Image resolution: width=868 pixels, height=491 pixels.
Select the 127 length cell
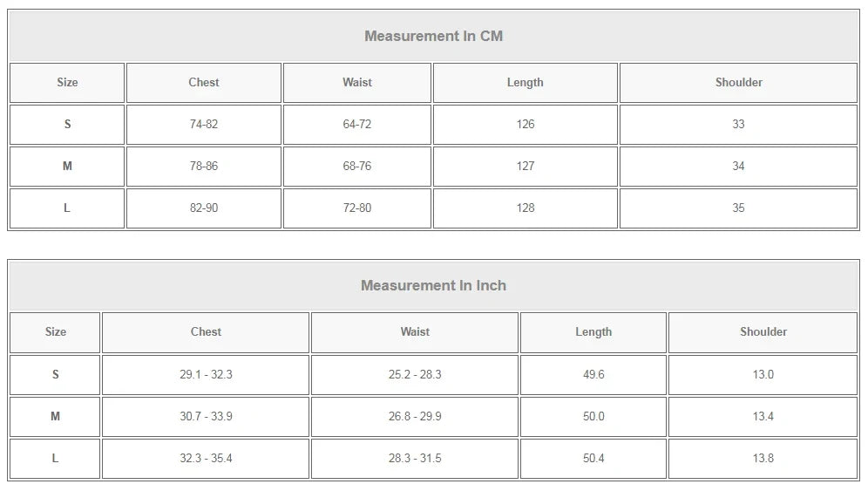click(526, 167)
